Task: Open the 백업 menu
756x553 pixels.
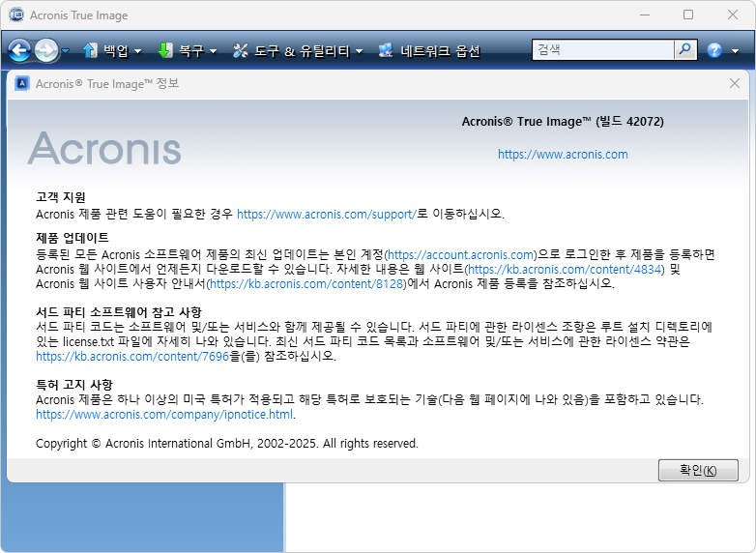Action: pyautogui.click(x=122, y=50)
